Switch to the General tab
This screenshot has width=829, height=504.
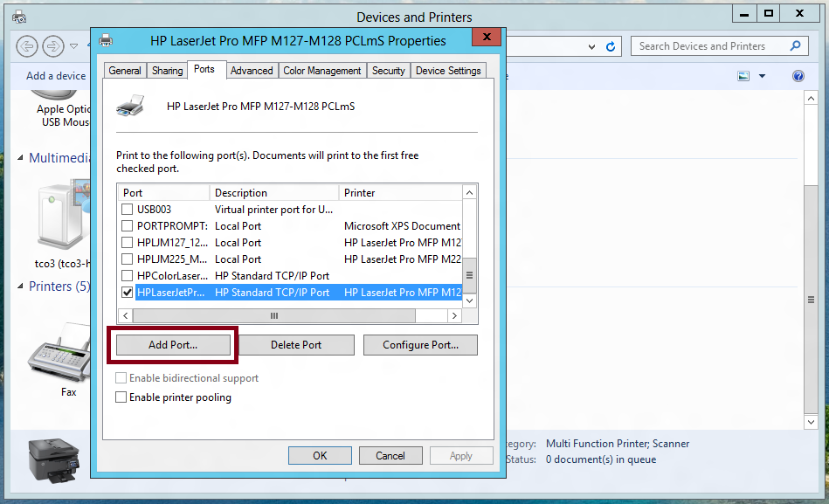click(x=125, y=71)
